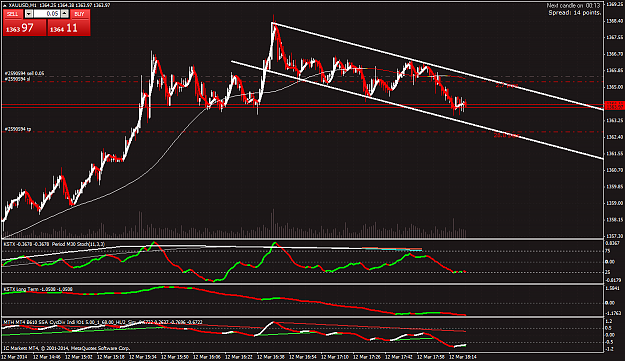Click the '12 Mar 17:42' time axis label
Viewport: 625px width, 361px height.
pos(399,357)
